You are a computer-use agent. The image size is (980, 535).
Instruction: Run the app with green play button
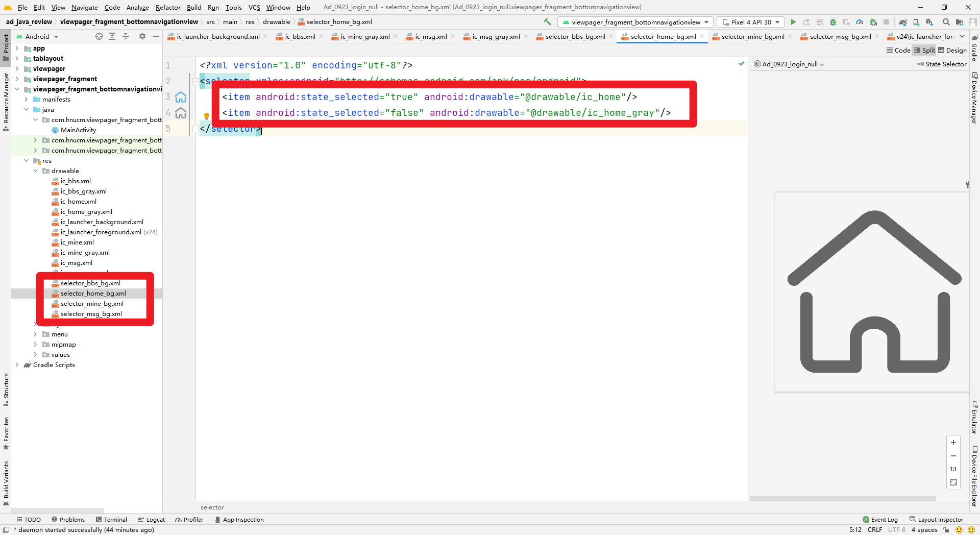pos(793,22)
